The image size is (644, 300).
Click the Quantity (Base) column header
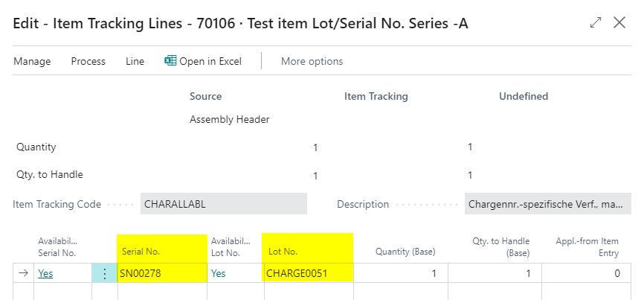402,252
